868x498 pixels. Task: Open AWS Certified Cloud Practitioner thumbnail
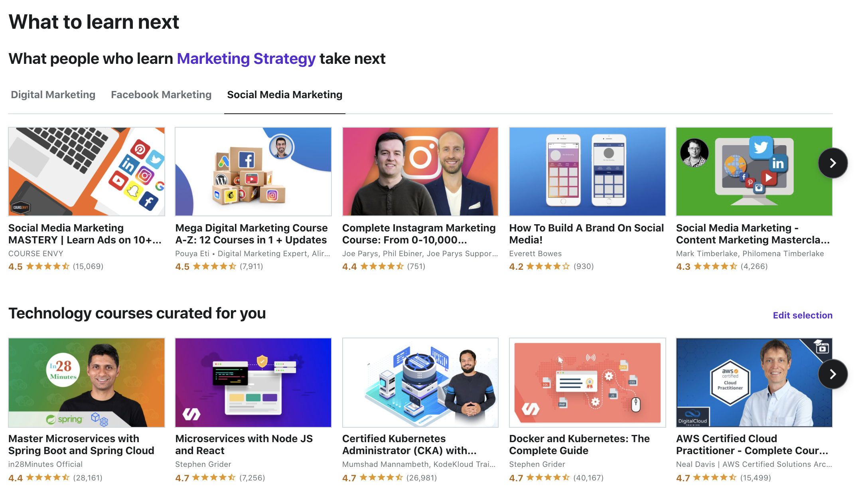point(746,382)
